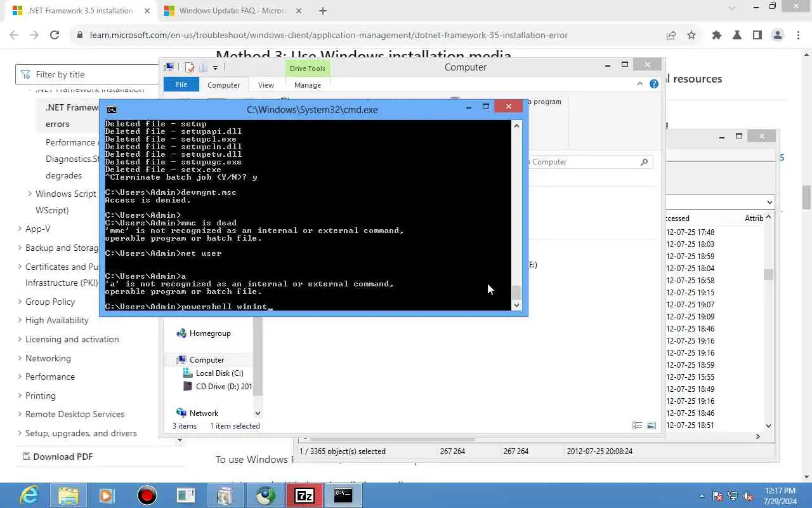Click the volume muted tray icon
Image resolution: width=812 pixels, height=508 pixels.
748,496
